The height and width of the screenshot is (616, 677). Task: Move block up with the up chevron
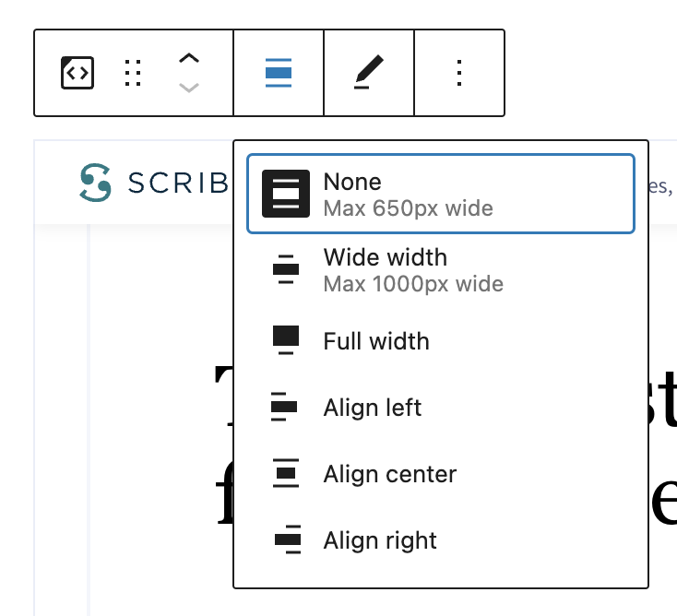click(189, 58)
